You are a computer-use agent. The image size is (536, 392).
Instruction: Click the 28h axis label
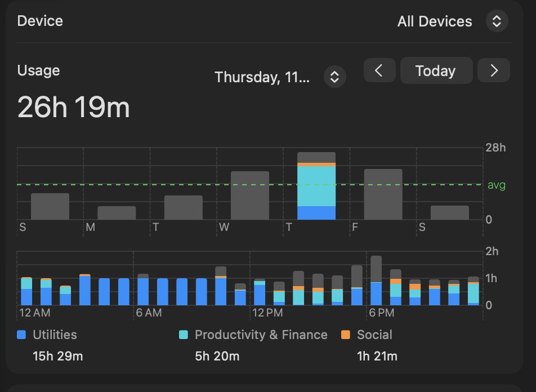[495, 148]
